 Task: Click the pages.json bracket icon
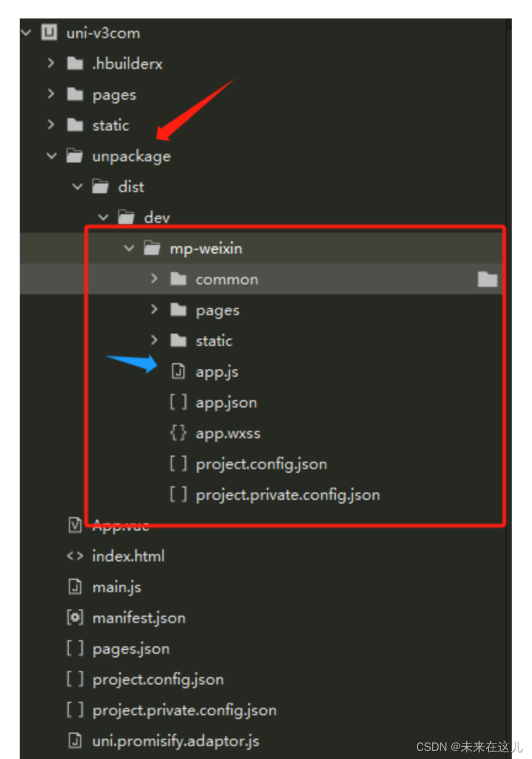tap(75, 648)
